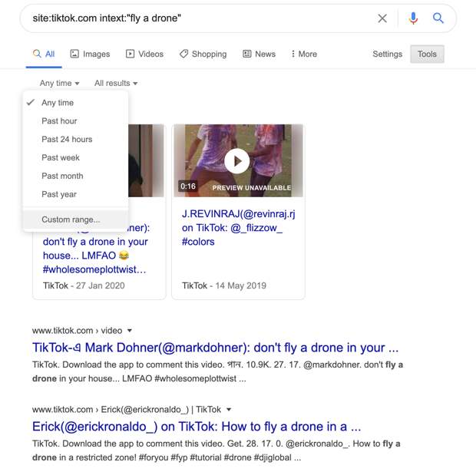Clear the search query with the X icon

coord(382,18)
